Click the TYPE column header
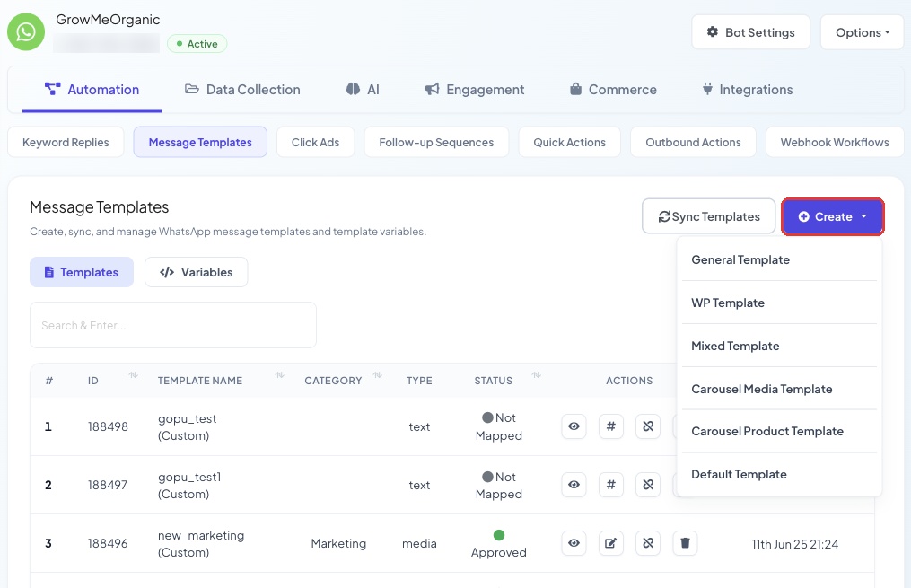This screenshot has height=588, width=911. click(x=419, y=381)
